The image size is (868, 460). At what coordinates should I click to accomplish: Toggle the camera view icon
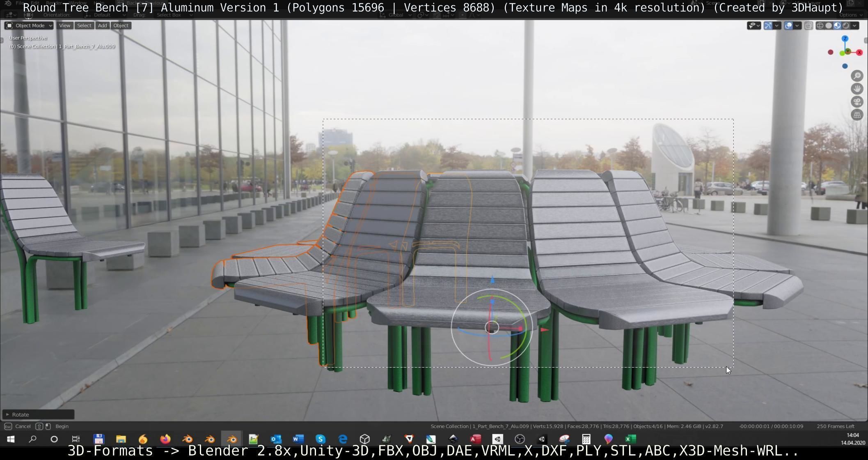coord(857,102)
